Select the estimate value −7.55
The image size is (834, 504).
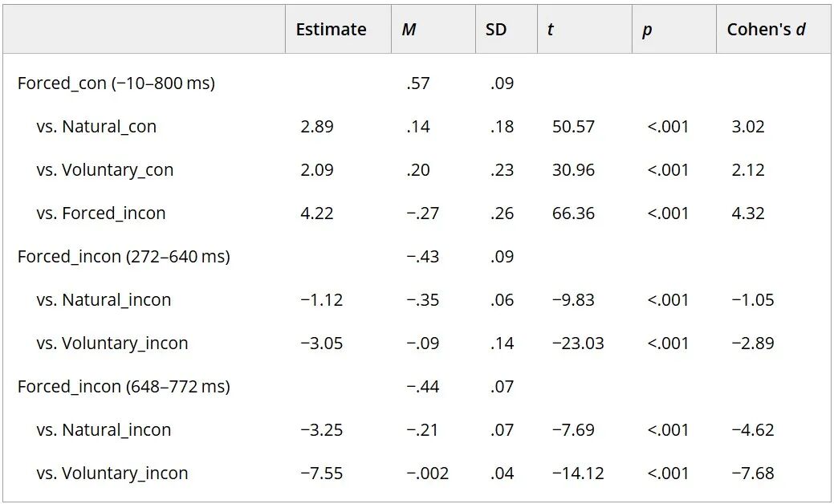(x=321, y=474)
